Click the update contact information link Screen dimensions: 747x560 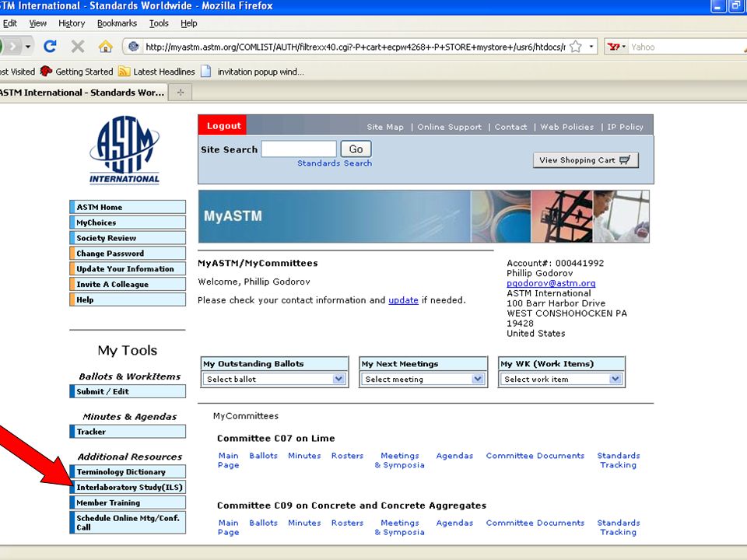[403, 300]
